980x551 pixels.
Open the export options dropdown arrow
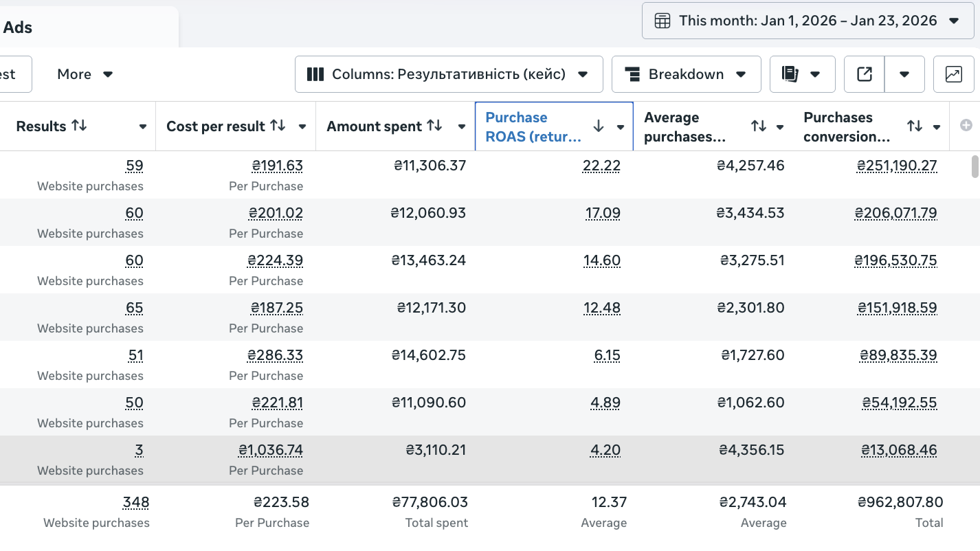pos(904,74)
